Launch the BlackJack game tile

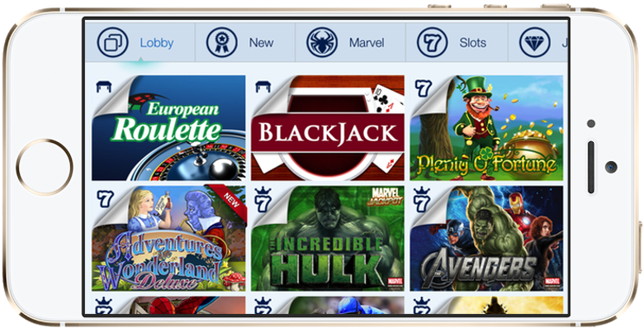click(x=328, y=128)
